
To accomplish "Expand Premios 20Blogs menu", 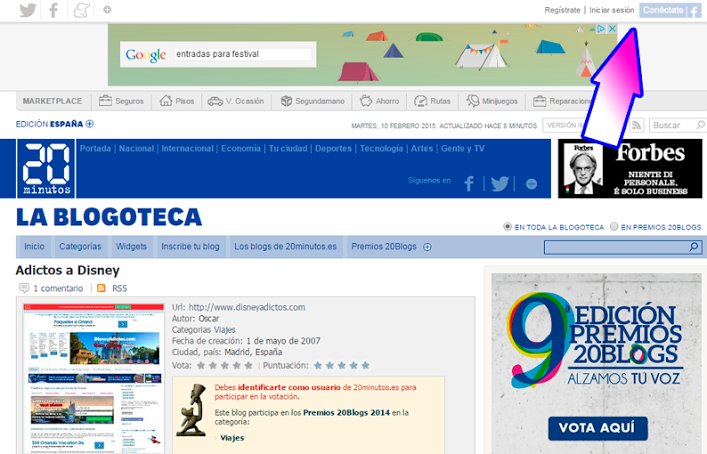I will point(427,247).
